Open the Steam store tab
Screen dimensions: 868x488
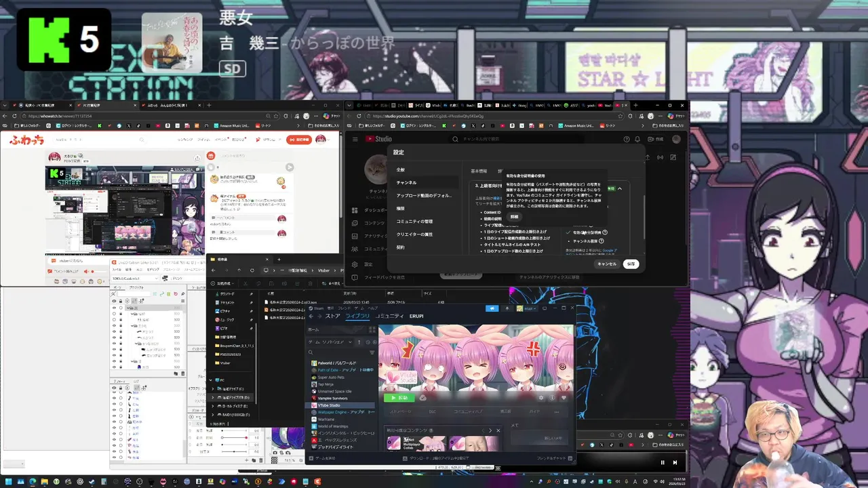click(x=333, y=316)
